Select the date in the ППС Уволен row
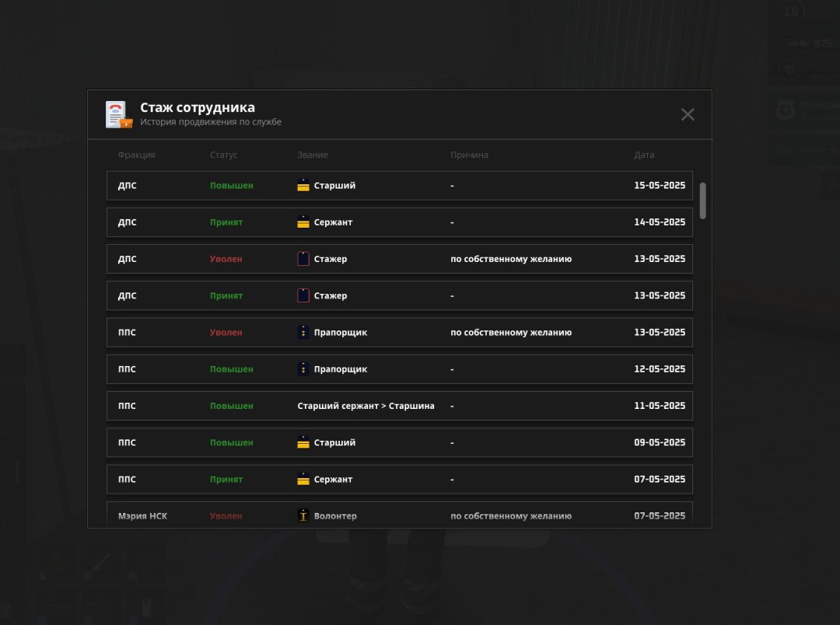This screenshot has height=625, width=840. click(660, 332)
